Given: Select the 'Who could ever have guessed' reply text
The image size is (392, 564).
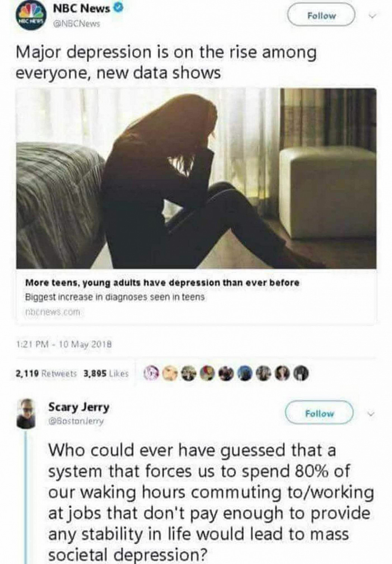Looking at the screenshot, I should (211, 503).
